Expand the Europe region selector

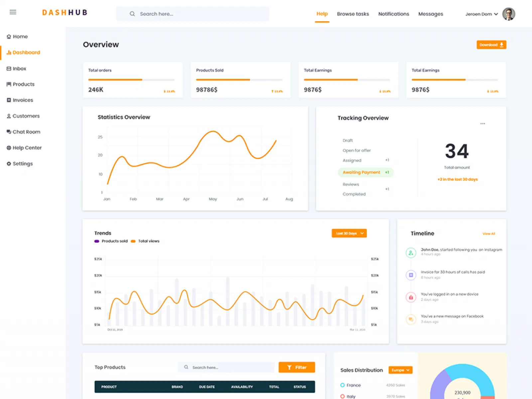tap(400, 370)
